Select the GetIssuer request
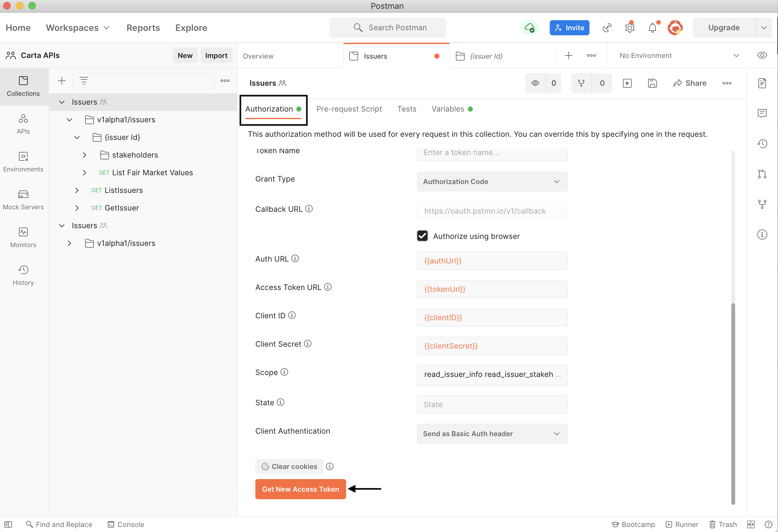This screenshot has height=532, width=778. pos(122,208)
